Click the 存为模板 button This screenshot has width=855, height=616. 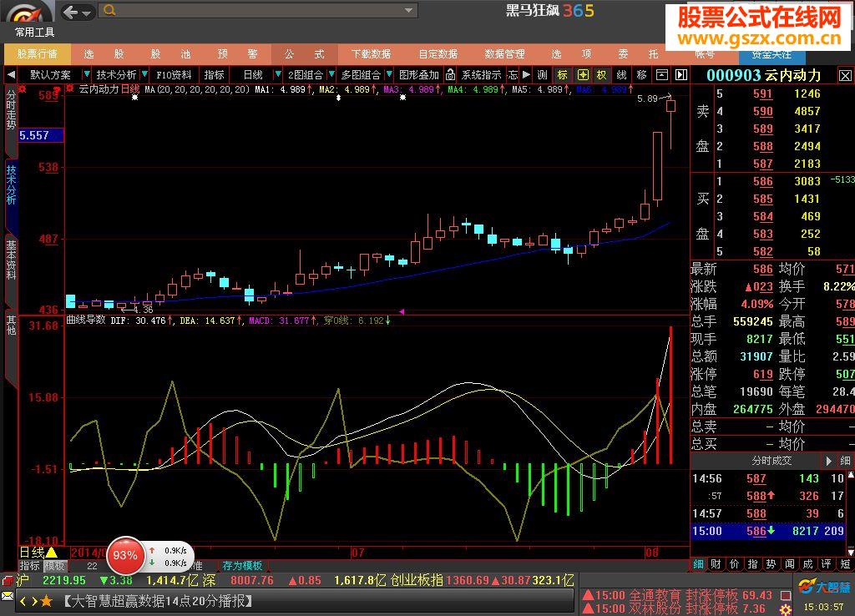tap(242, 566)
